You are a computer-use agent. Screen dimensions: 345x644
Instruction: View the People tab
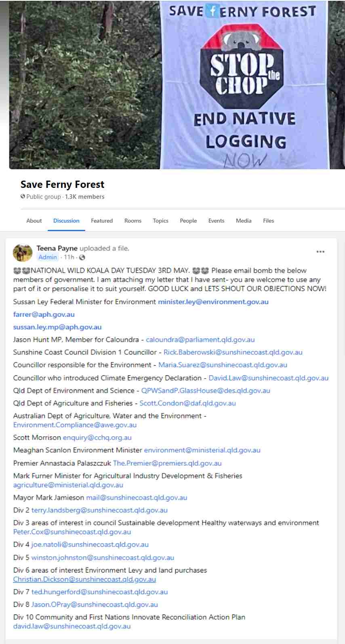tap(188, 221)
